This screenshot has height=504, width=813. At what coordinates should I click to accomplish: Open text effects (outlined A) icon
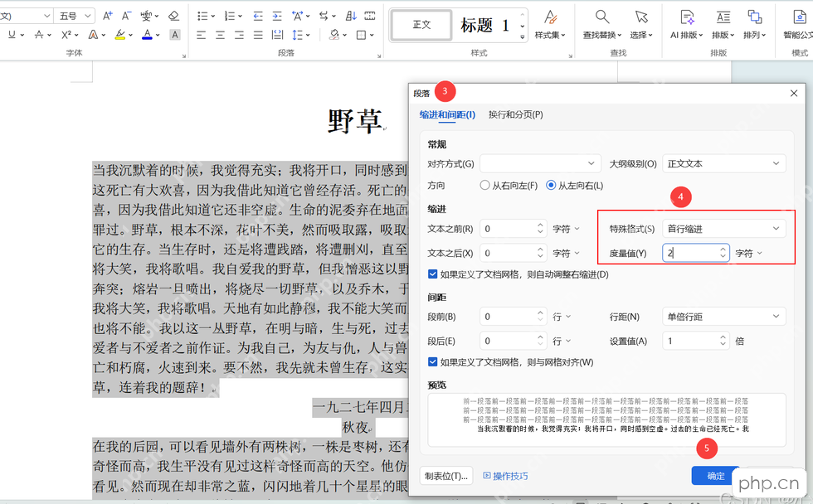pyautogui.click(x=93, y=35)
